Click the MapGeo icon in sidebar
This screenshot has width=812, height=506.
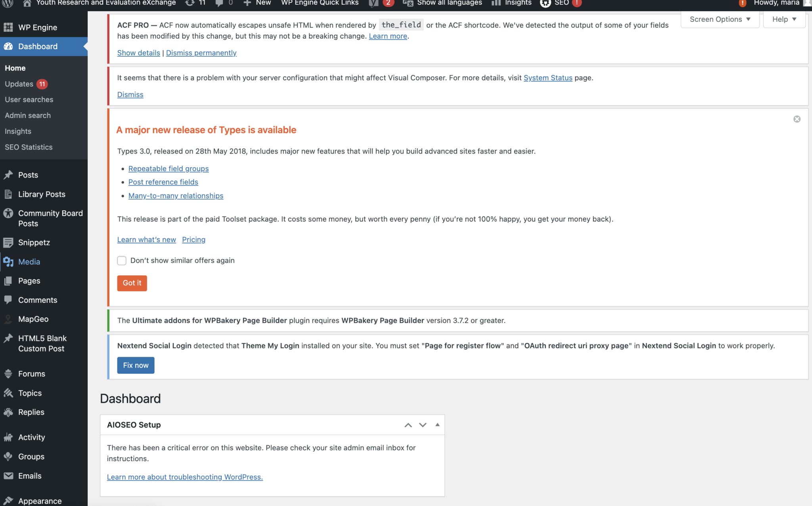point(8,319)
